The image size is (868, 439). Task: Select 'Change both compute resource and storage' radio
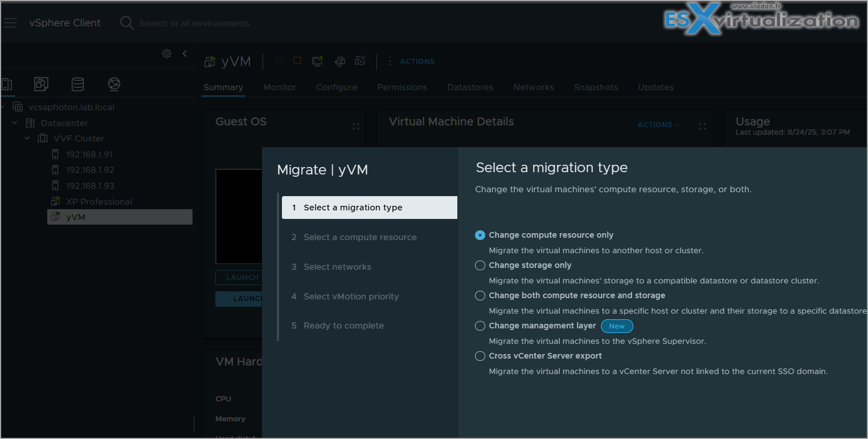pyautogui.click(x=480, y=295)
